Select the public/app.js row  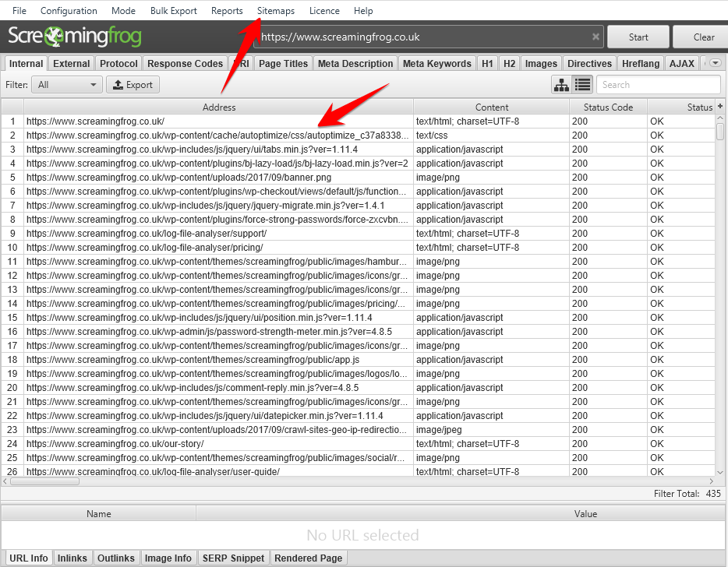(x=358, y=360)
